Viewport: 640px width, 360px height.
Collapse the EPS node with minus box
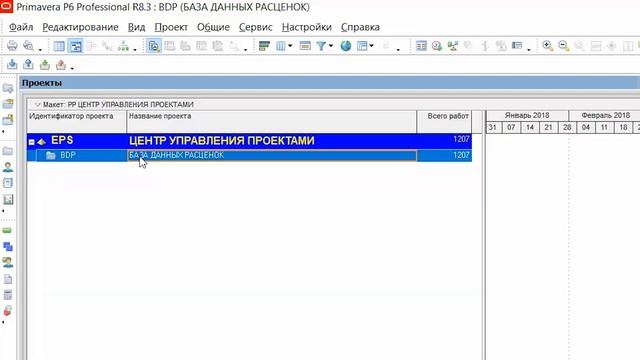pyautogui.click(x=31, y=142)
